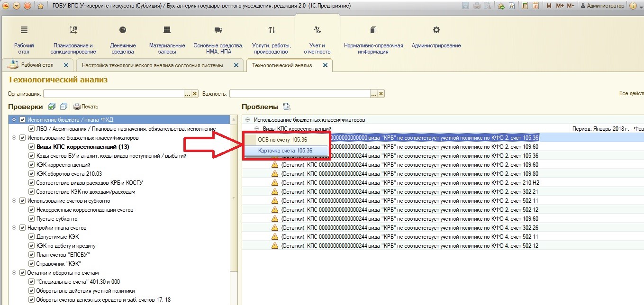Uncheck the Пустые субконто checkbox

32,219
